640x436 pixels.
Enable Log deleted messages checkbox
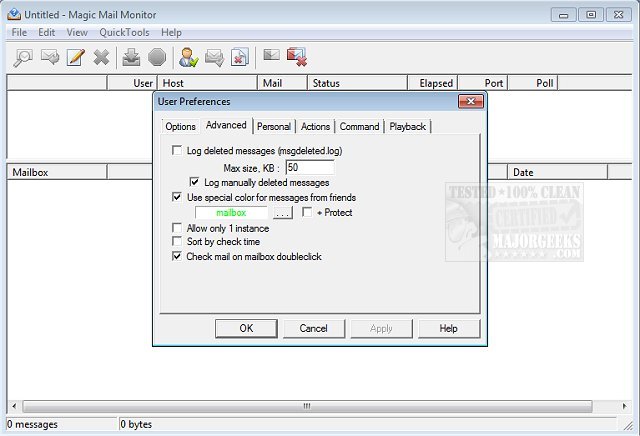click(177, 151)
